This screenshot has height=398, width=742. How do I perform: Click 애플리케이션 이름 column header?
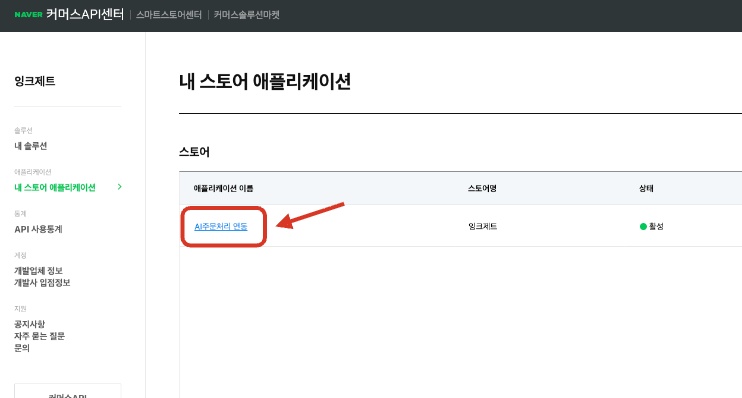[x=223, y=188]
